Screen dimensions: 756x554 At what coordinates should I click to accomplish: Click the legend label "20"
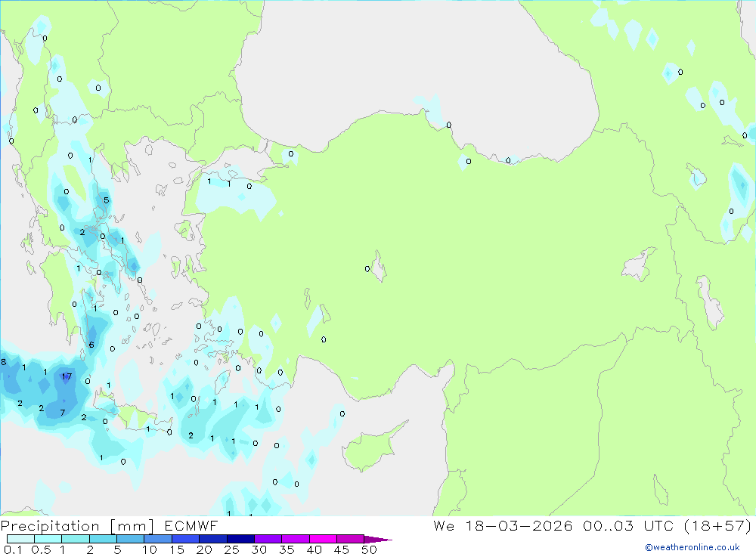pos(204,549)
